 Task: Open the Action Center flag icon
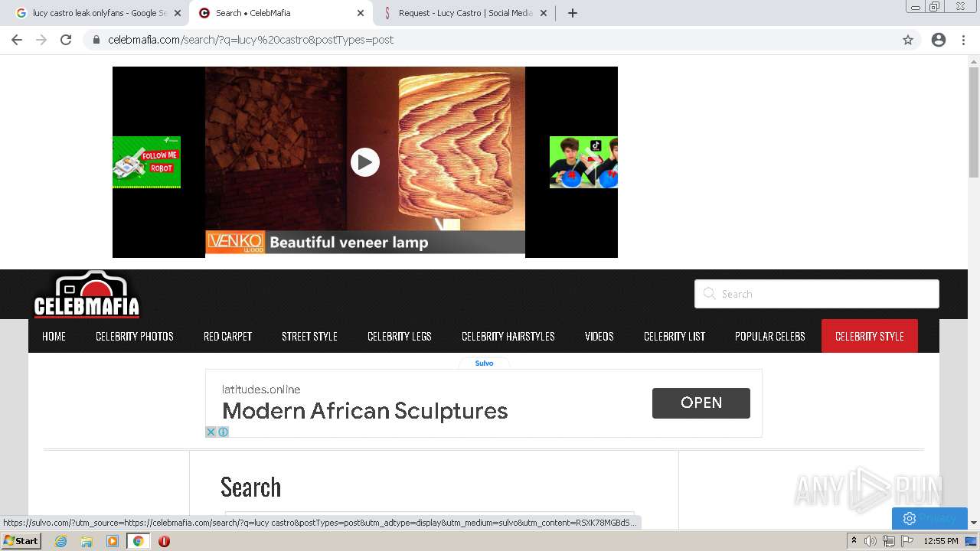click(906, 541)
